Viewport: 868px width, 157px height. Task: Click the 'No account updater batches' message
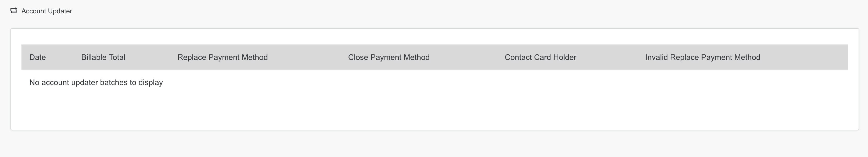[96, 82]
